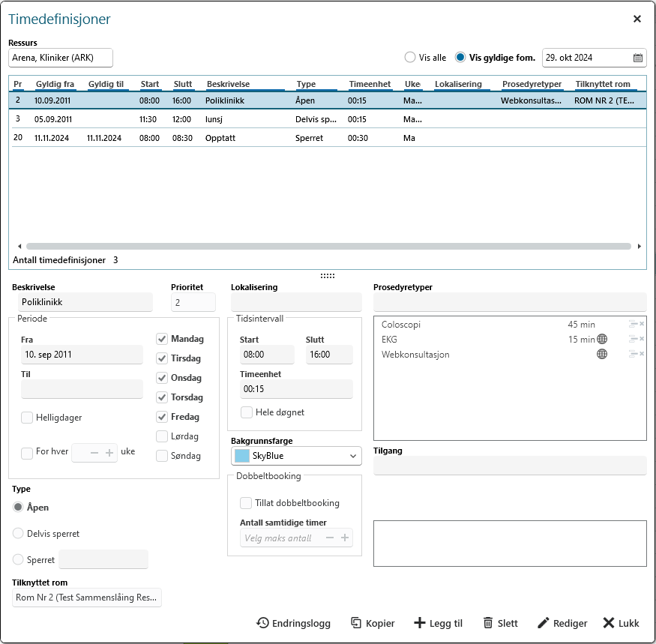Check the Lørdag checkbox
The height and width of the screenshot is (644, 656).
162,436
